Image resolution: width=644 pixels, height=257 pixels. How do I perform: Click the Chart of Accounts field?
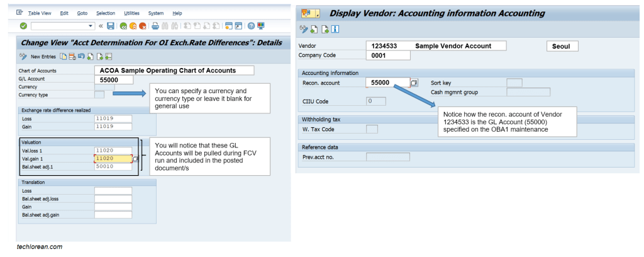pyautogui.click(x=174, y=71)
